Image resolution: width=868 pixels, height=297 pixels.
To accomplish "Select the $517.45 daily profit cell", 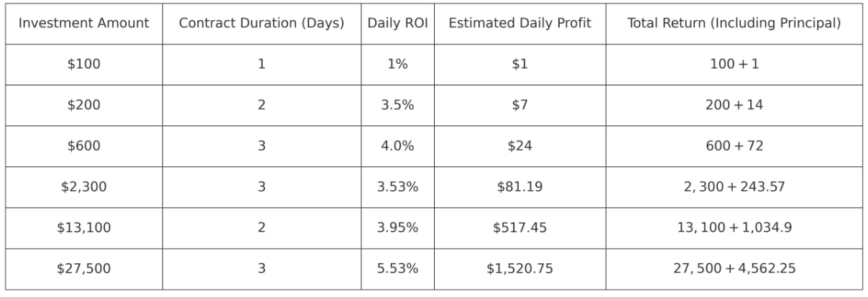I will pyautogui.click(x=520, y=227).
